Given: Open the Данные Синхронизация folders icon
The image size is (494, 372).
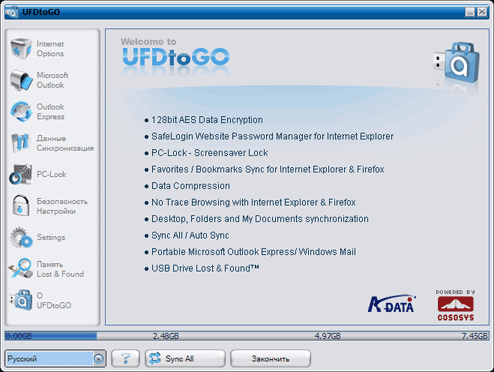Looking at the screenshot, I should tap(21, 143).
